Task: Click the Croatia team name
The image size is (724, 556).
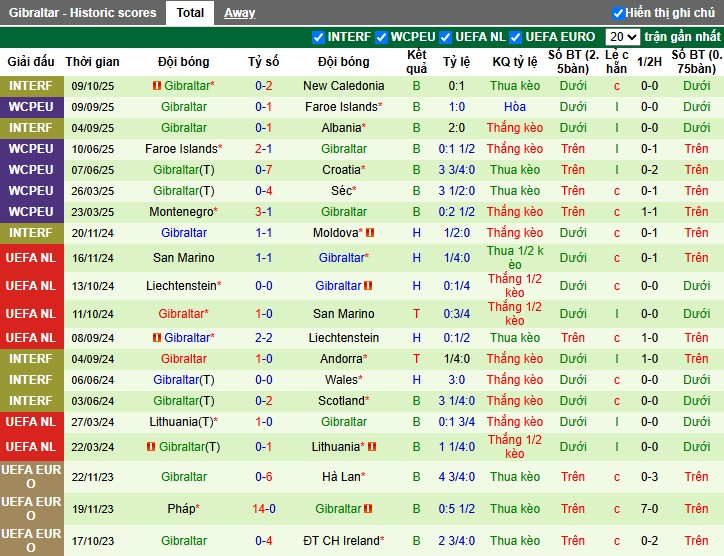Action: point(340,170)
